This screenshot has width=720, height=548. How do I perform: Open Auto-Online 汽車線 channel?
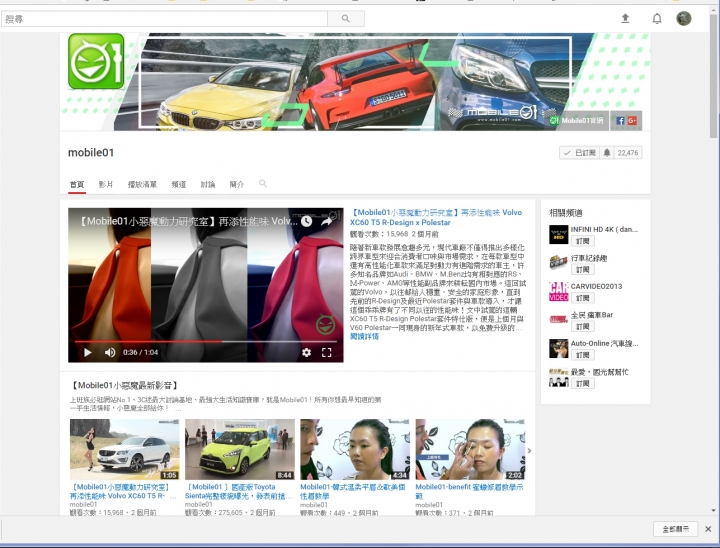604,343
